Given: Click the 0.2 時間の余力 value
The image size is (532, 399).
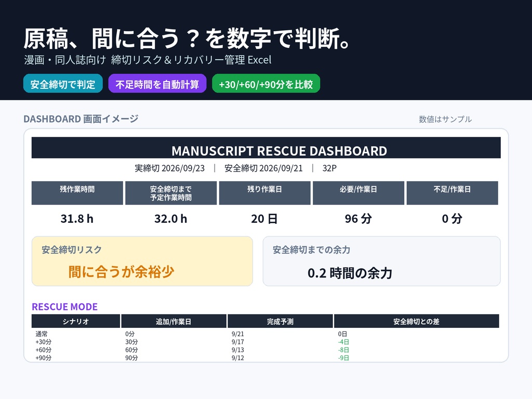Looking at the screenshot, I should coord(350,273).
